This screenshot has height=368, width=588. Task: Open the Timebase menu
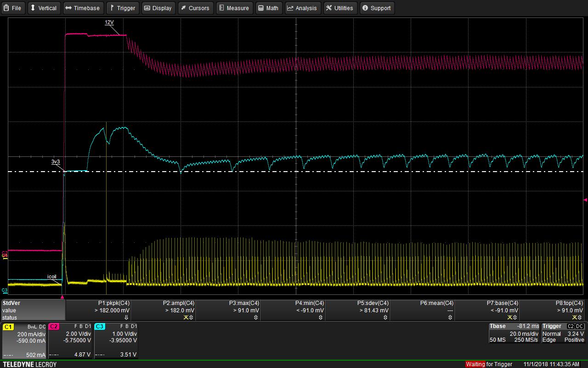click(83, 8)
